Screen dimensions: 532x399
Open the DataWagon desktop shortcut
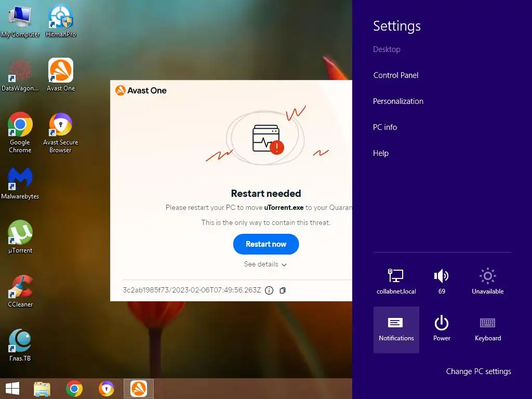20,75
